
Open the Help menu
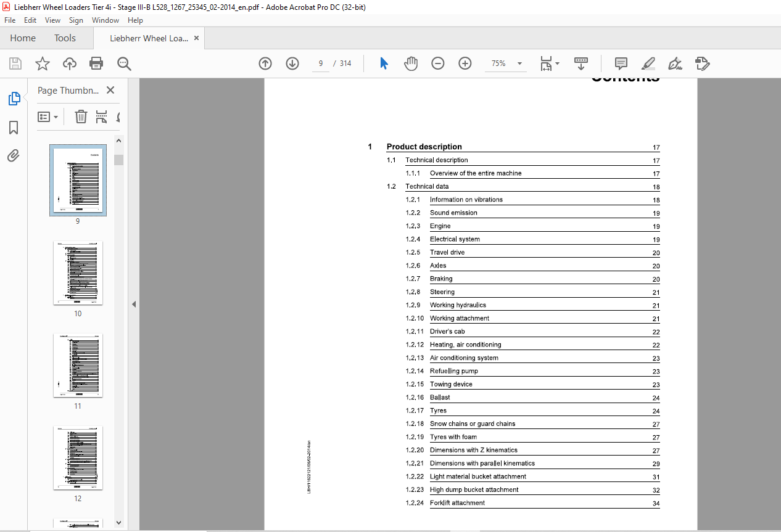point(135,20)
